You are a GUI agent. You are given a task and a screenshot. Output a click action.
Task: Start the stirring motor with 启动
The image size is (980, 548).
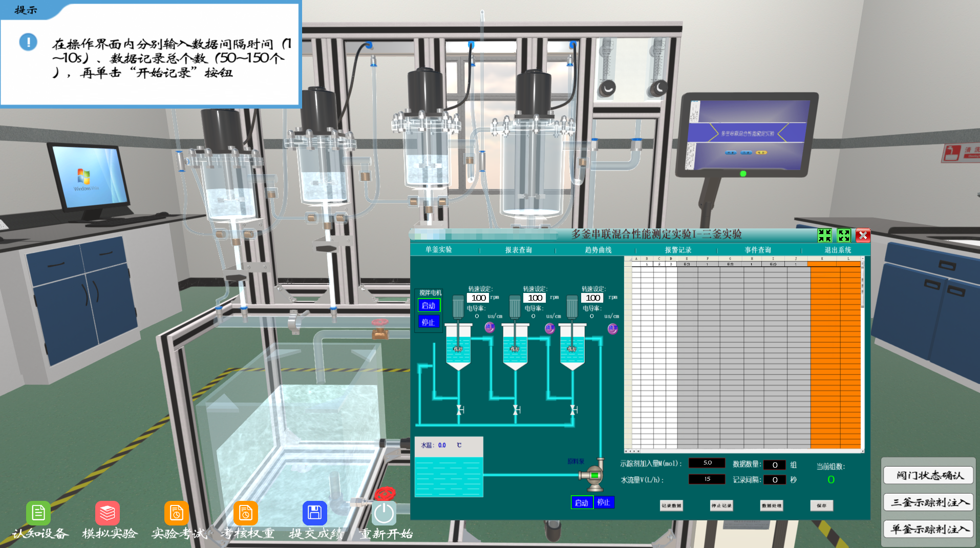[x=429, y=306]
